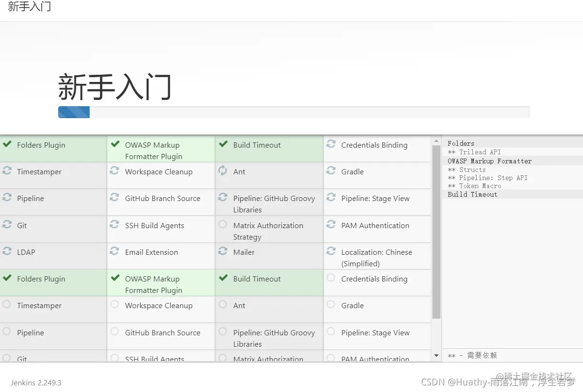The width and height of the screenshot is (583, 392).
Task: Click the blue installation progress bar
Action: (74, 112)
